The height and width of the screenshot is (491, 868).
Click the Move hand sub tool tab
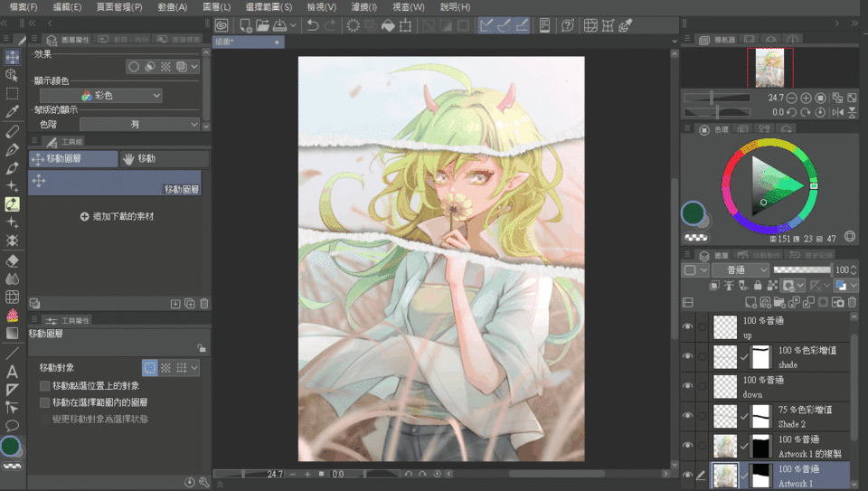point(165,159)
